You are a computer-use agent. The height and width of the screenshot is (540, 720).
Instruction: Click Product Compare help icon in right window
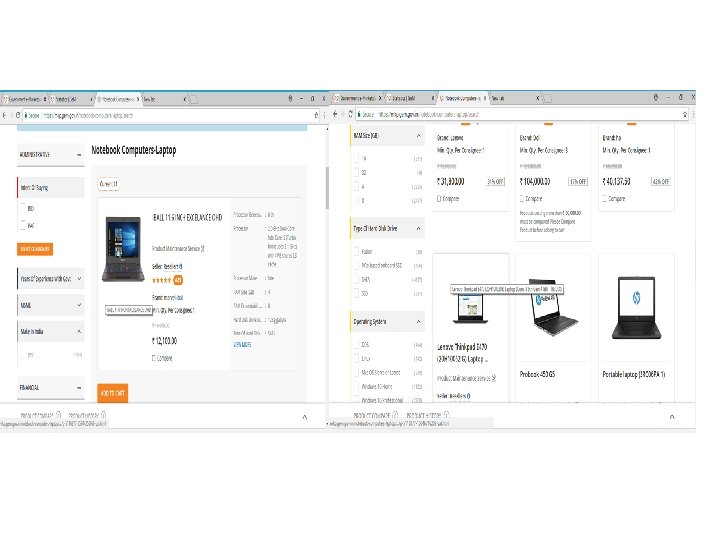pos(395,415)
